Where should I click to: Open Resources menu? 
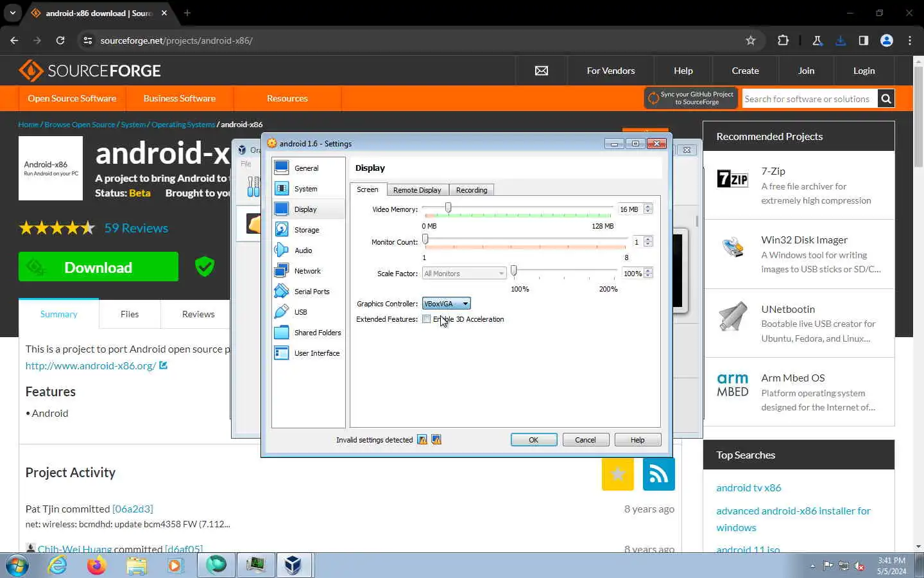(287, 98)
